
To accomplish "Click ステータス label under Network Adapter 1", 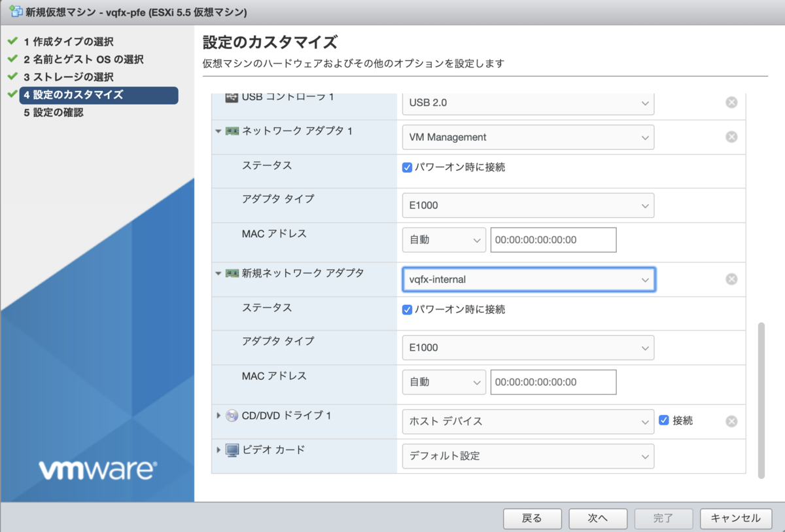I will coord(267,166).
